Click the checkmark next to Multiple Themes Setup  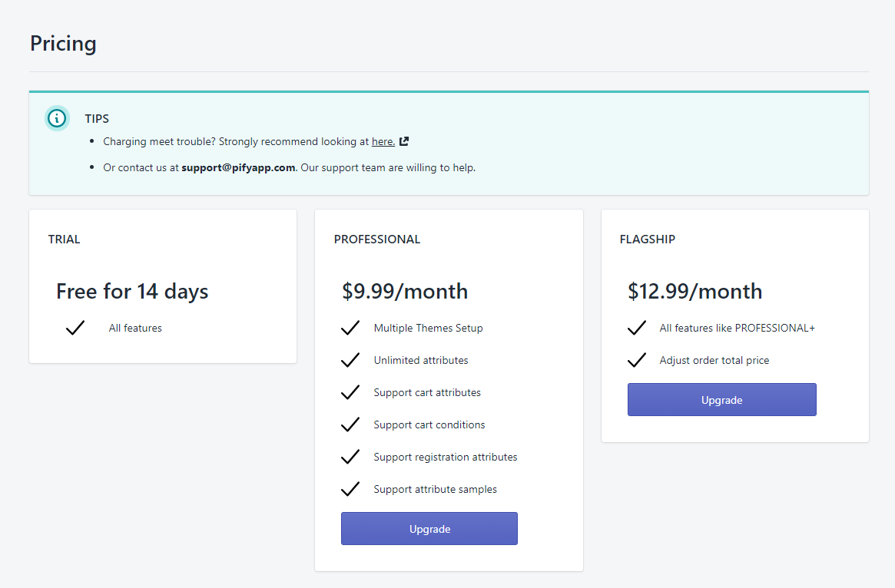coord(350,328)
